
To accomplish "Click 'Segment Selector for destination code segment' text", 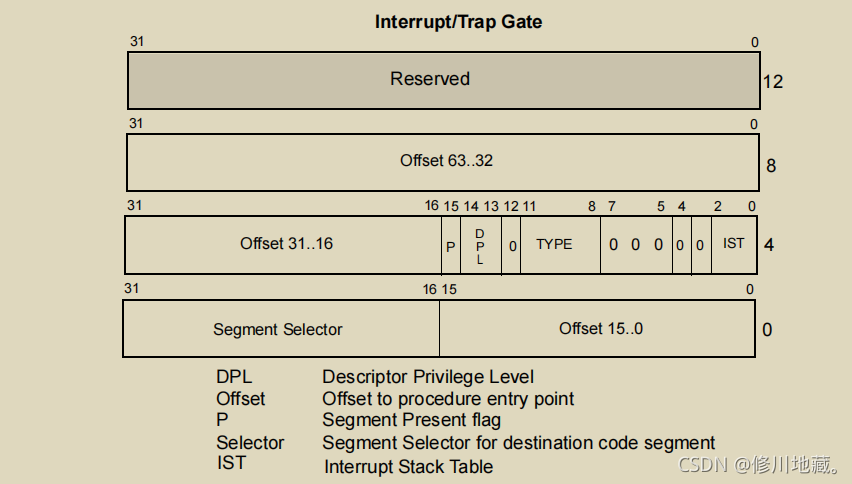I will pos(518,443).
